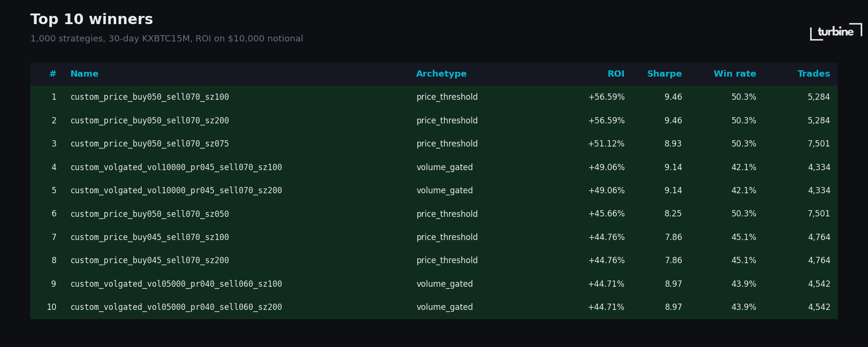Sort by the ROI column header
868x347 pixels.
coord(615,74)
